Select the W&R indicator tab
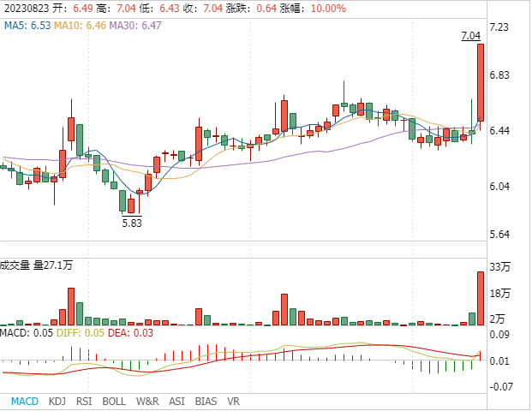532x411 pixels. (x=147, y=402)
